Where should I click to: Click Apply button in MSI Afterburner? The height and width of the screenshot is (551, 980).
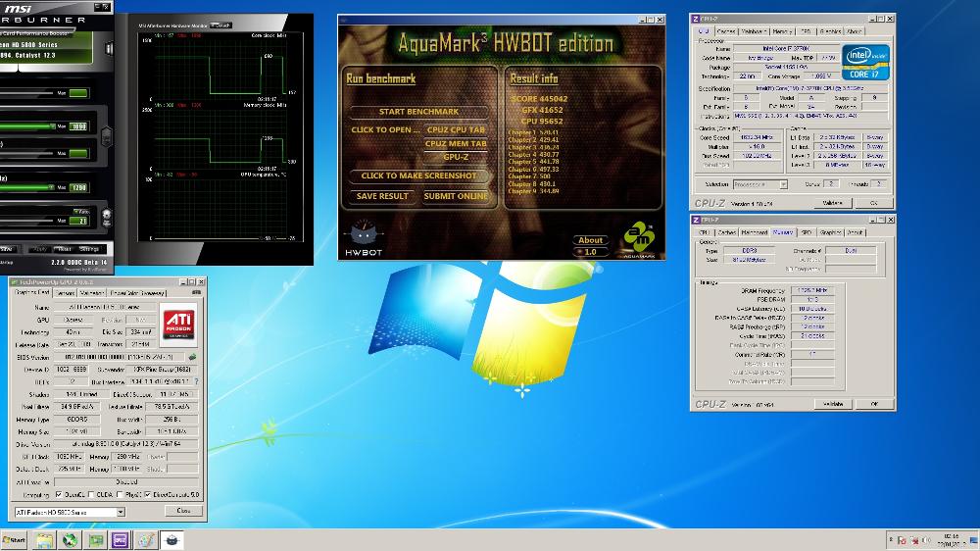tap(40, 249)
